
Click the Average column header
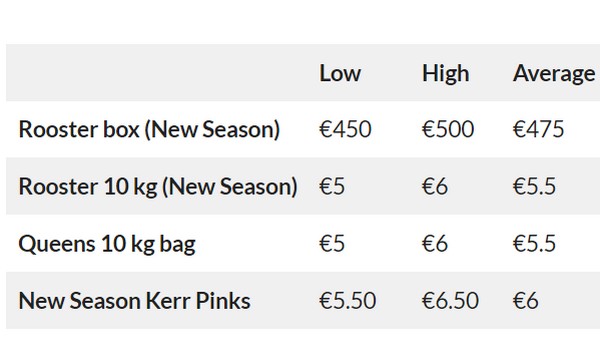click(554, 73)
